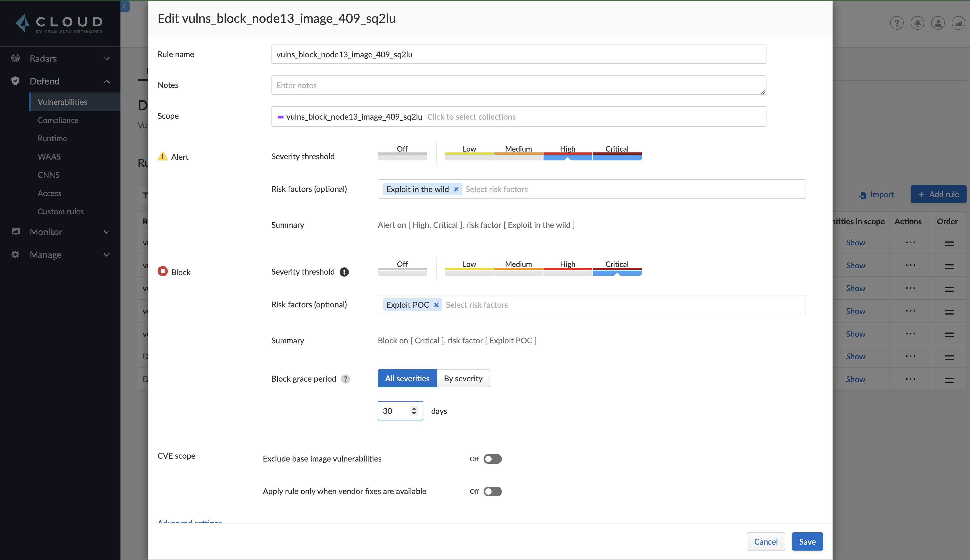Viewport: 970px width, 560px height.
Task: Click the Monitor screen icon
Action: coord(15,231)
